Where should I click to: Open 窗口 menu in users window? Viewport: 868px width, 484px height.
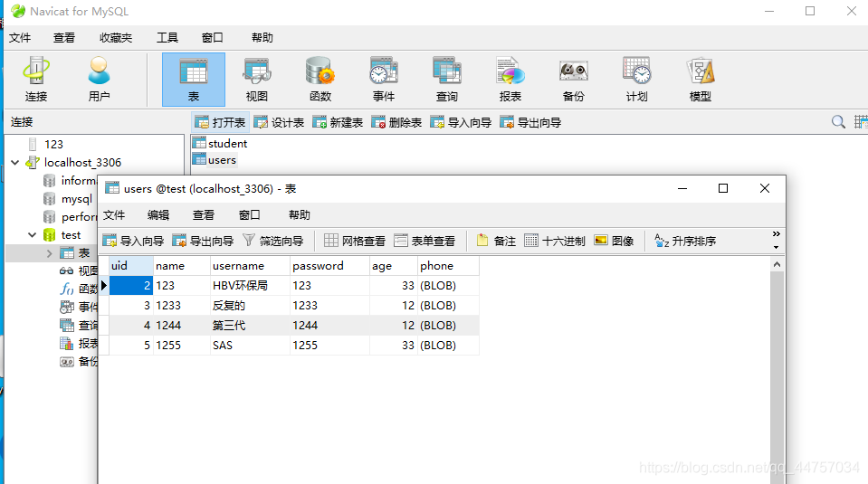click(249, 214)
